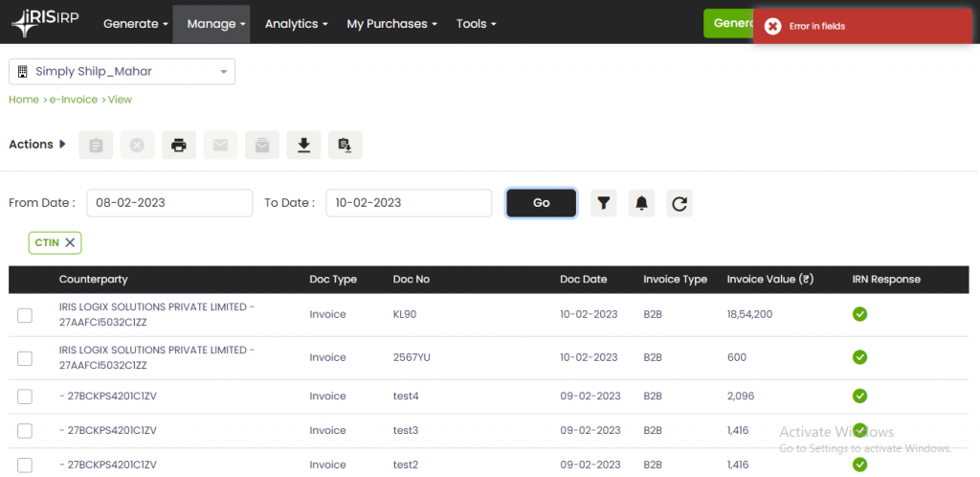Expand the Analytics dropdown menu
This screenshot has width=980, height=477.
point(296,24)
